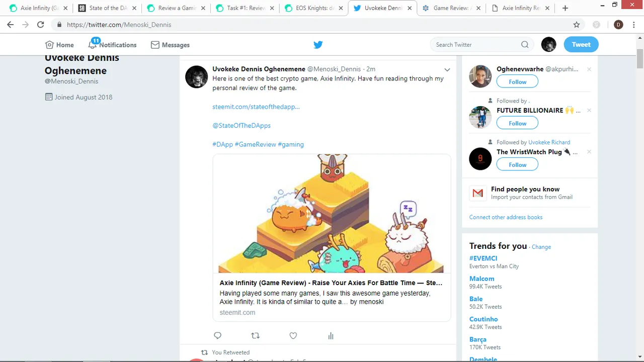Click the #gaming hashtag

coord(291,144)
